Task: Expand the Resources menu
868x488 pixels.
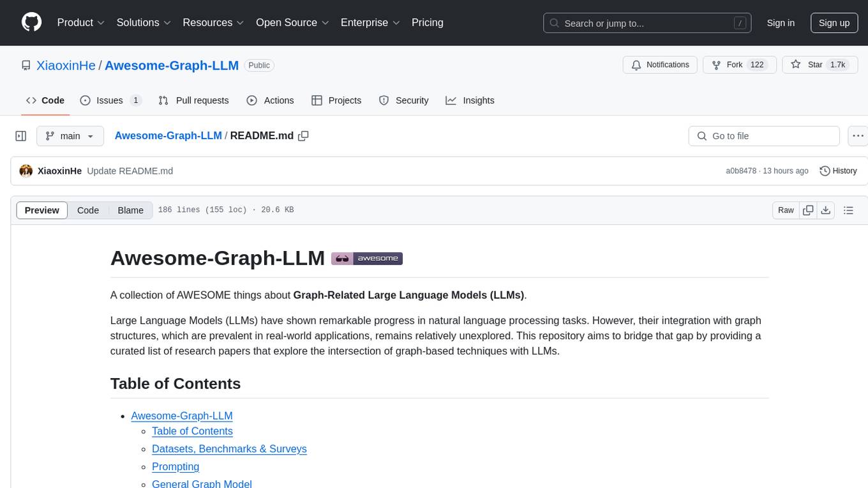Action: point(213,22)
